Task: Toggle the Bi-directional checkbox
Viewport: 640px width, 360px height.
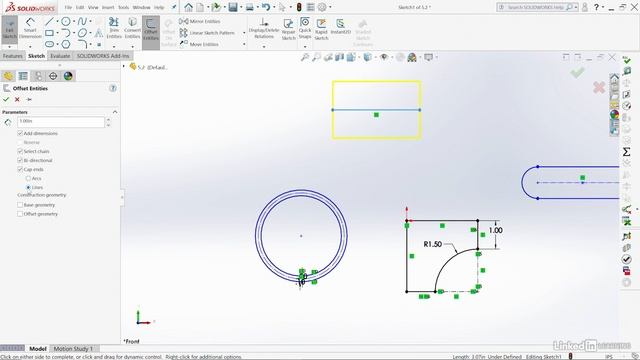Action: point(20,160)
